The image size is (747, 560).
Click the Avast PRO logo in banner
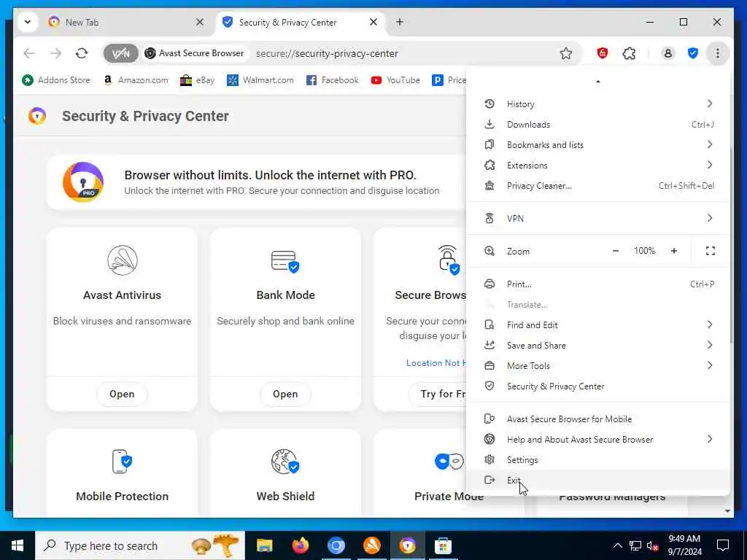tap(83, 182)
